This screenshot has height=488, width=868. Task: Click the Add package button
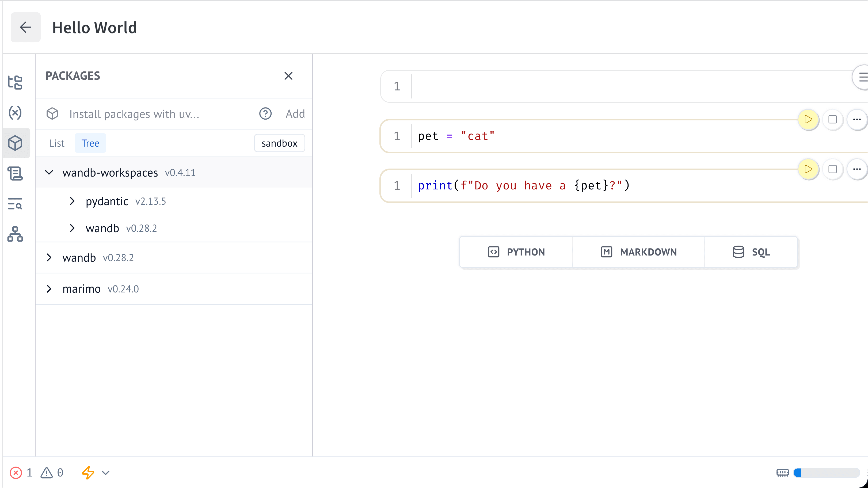click(x=295, y=114)
